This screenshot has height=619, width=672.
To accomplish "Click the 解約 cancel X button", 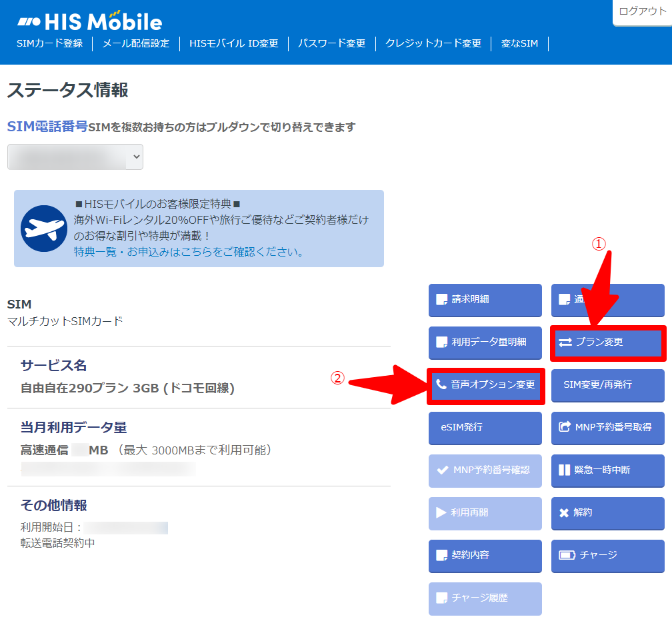I will click(x=608, y=513).
